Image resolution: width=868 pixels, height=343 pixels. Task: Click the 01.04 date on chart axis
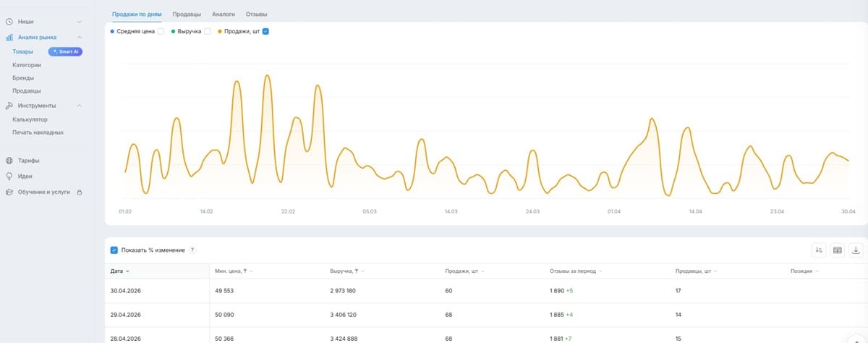coord(614,211)
